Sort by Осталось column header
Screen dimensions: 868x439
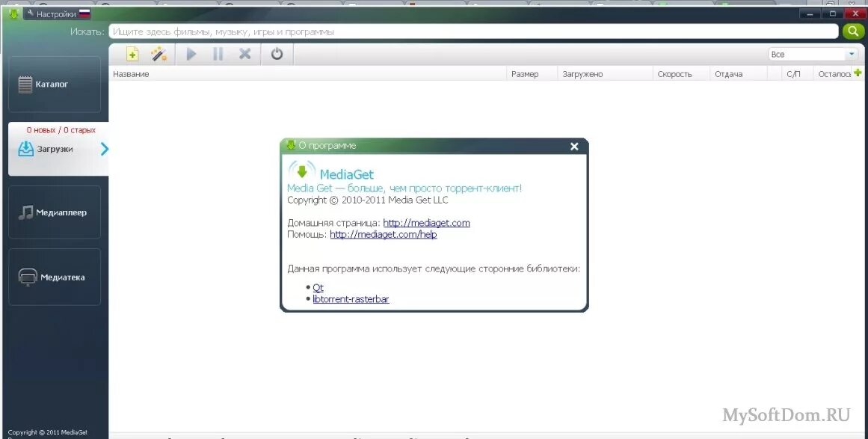click(834, 74)
